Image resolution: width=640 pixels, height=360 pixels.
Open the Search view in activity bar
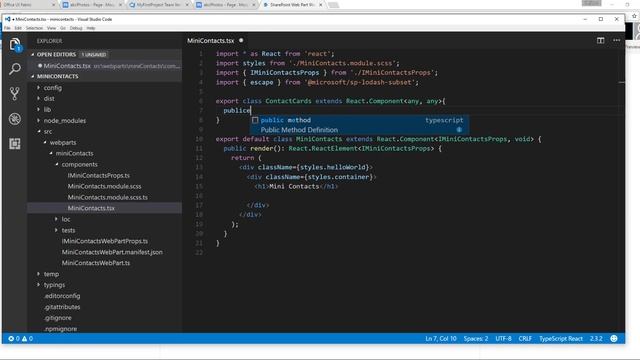click(x=15, y=69)
